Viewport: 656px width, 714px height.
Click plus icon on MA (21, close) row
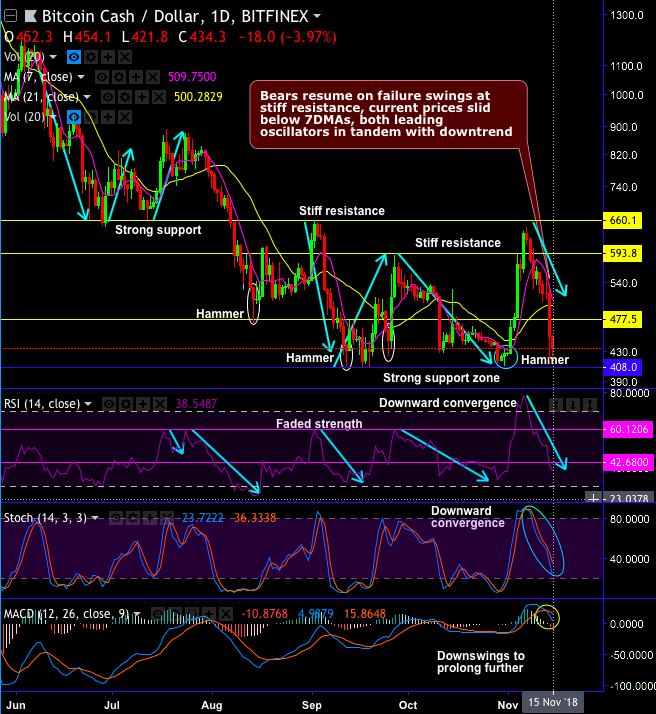click(142, 97)
